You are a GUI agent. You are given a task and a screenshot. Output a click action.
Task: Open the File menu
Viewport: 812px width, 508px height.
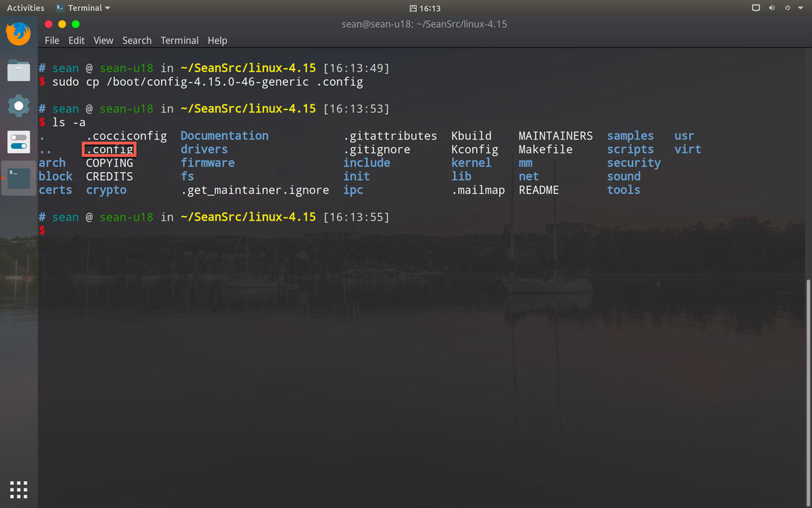(x=52, y=40)
